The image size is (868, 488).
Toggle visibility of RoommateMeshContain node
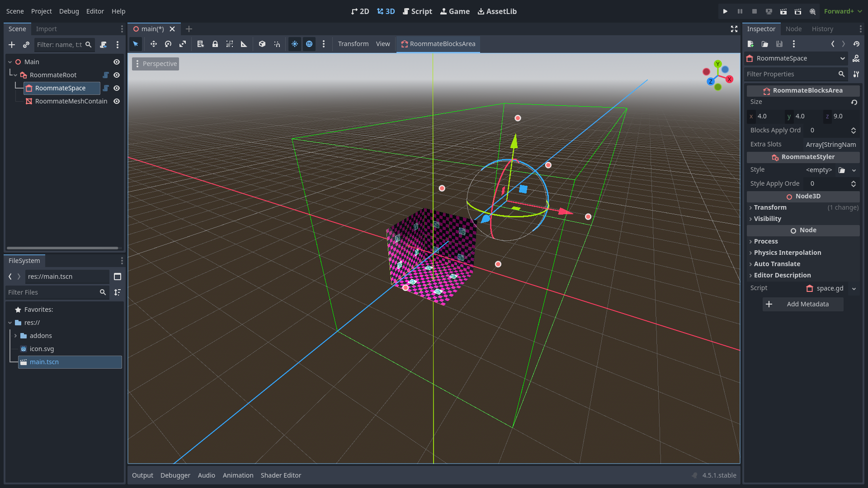click(x=117, y=101)
